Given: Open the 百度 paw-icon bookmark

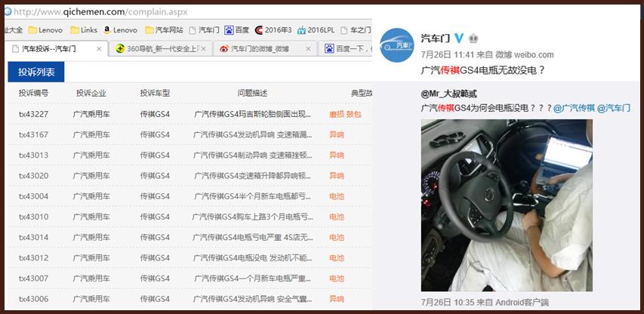Looking at the screenshot, I should tap(237, 30).
